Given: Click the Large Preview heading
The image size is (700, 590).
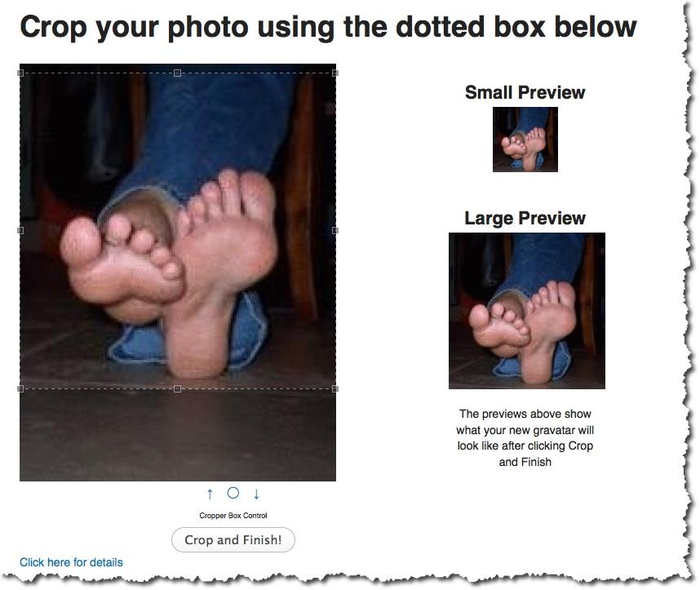Looking at the screenshot, I should click(x=525, y=218).
